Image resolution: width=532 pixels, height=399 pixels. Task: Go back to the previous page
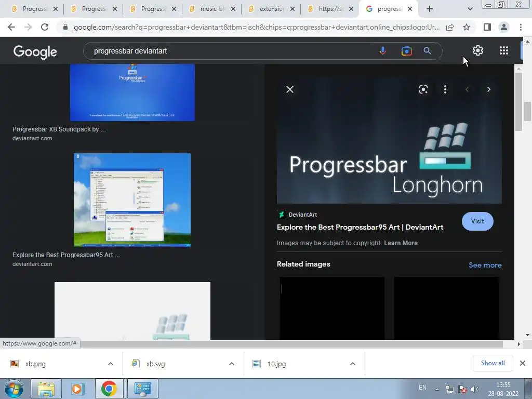click(x=11, y=27)
